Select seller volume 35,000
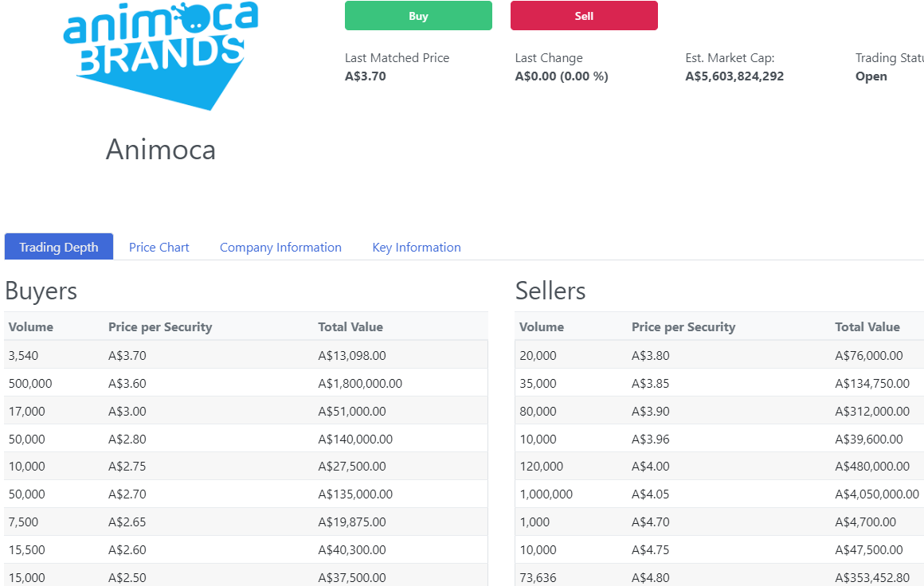Image resolution: width=924 pixels, height=586 pixels. click(538, 384)
